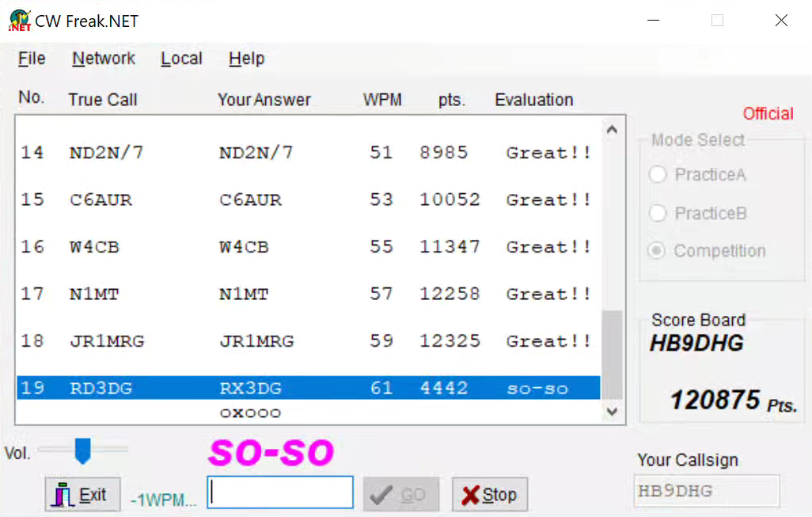Viewport: 812px width, 517px height.
Task: Click the GO checkmark button
Action: coord(399,495)
